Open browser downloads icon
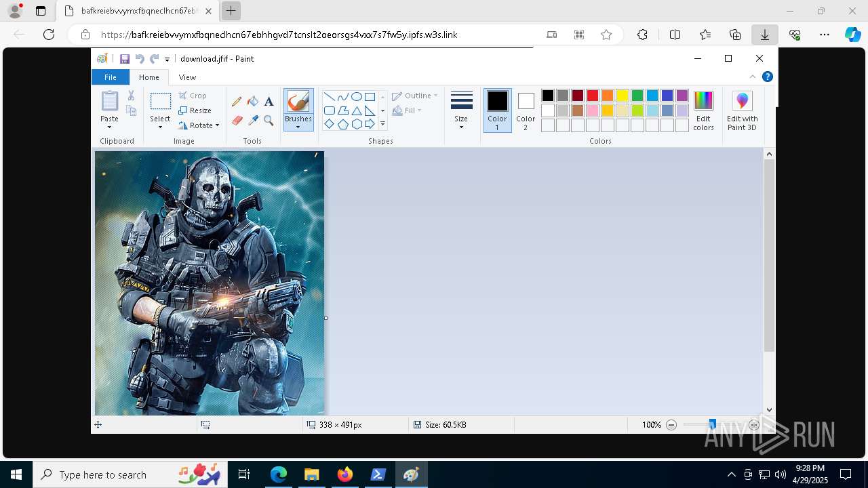Screen dimensions: 868x488 [x=764, y=35]
